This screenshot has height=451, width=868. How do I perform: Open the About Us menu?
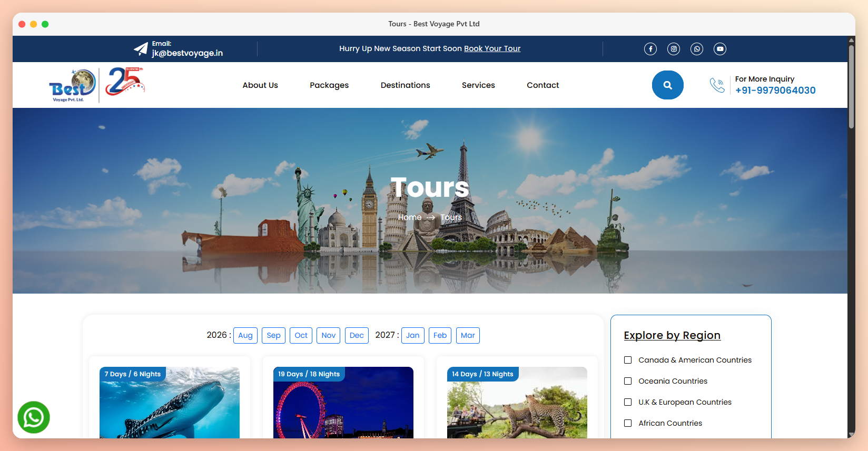[260, 85]
